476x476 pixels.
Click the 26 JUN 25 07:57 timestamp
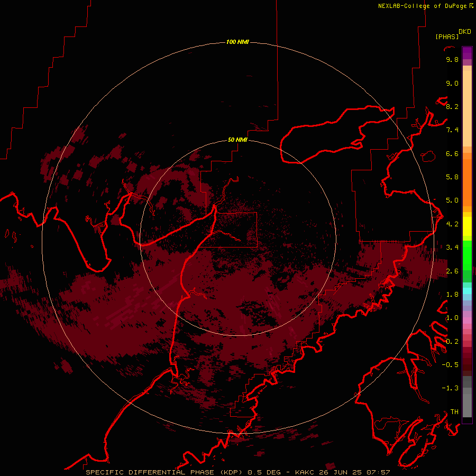click(354, 472)
